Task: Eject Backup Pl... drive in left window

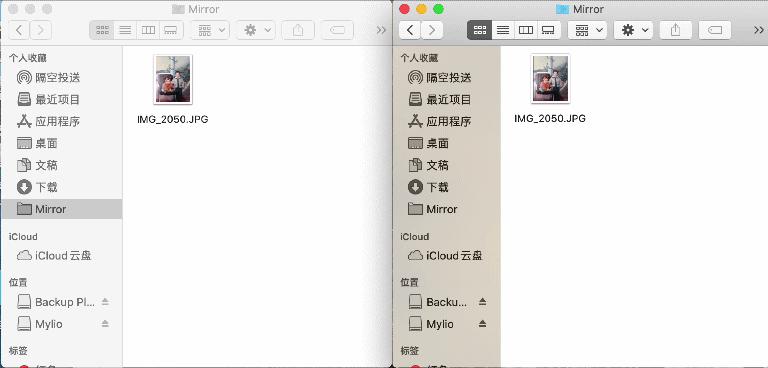Action: coord(105,302)
